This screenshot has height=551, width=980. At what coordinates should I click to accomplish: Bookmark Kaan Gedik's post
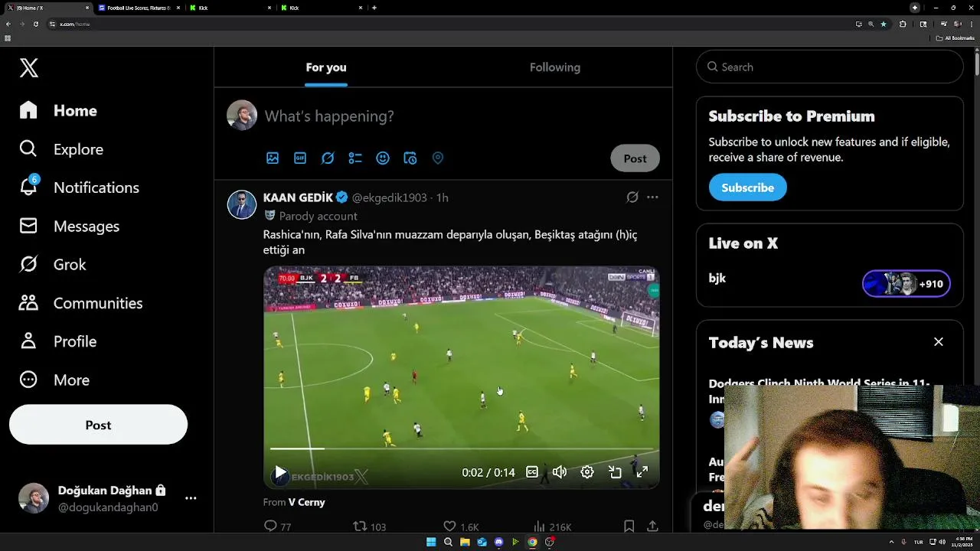(629, 527)
